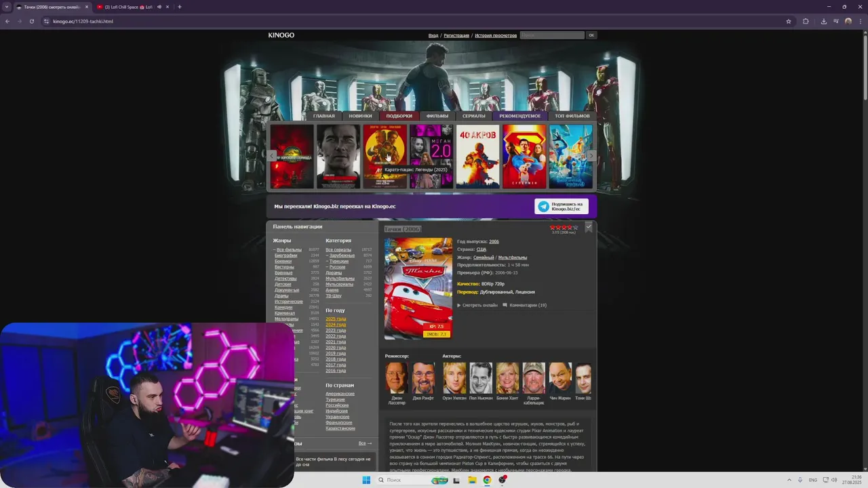This screenshot has height=488, width=868.
Task: Click the Telegram subscribe icon
Action: (543, 206)
